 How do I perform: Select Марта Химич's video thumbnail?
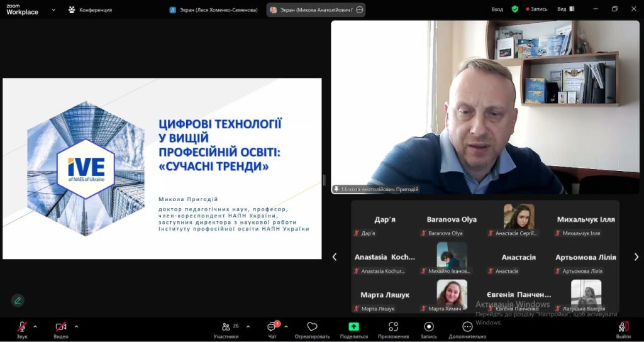click(452, 293)
